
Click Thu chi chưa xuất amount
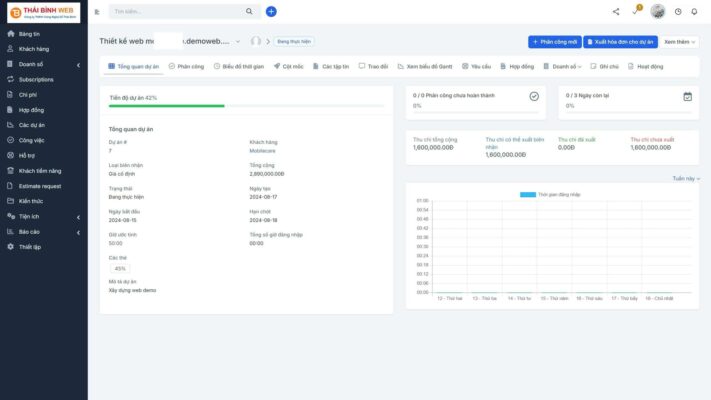[651, 147]
